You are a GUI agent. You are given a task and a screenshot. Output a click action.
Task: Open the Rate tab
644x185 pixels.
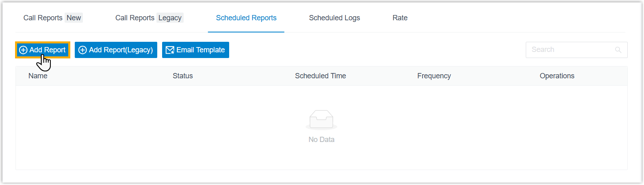tap(400, 18)
